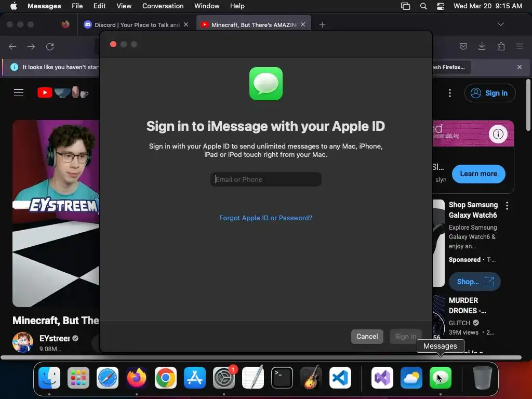Click Learn more ad button
Viewport: 532px width, 399px height.
[x=478, y=174]
